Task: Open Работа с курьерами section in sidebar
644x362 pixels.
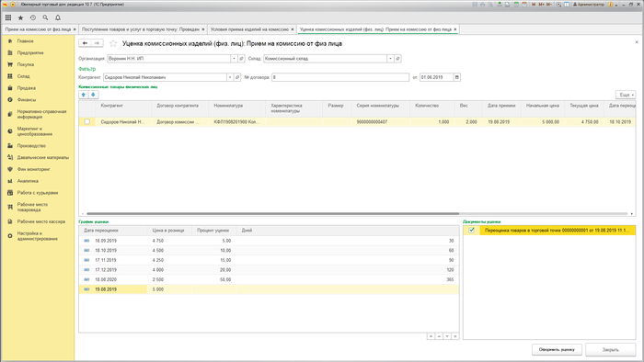Action: (38, 193)
